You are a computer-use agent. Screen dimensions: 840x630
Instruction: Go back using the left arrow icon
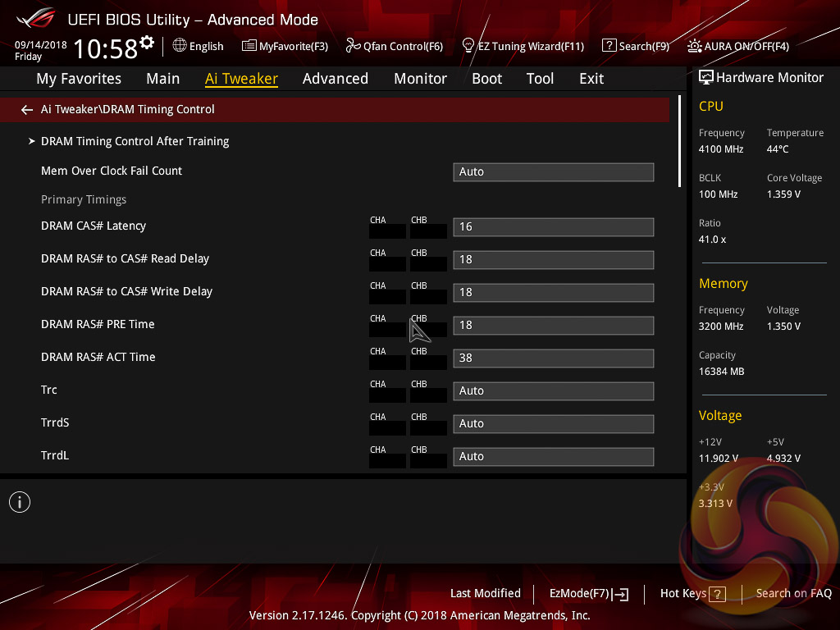coord(27,110)
